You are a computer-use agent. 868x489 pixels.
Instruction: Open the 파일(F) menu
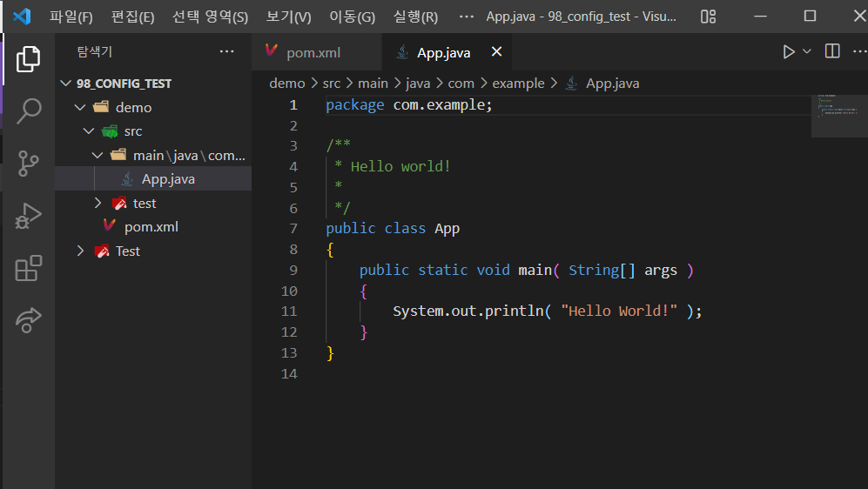(x=71, y=17)
